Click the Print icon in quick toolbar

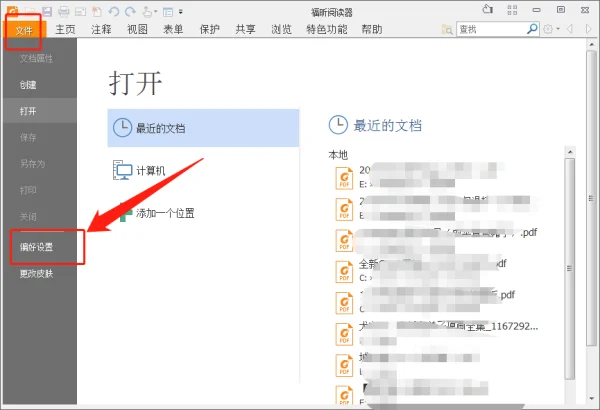[x=64, y=12]
